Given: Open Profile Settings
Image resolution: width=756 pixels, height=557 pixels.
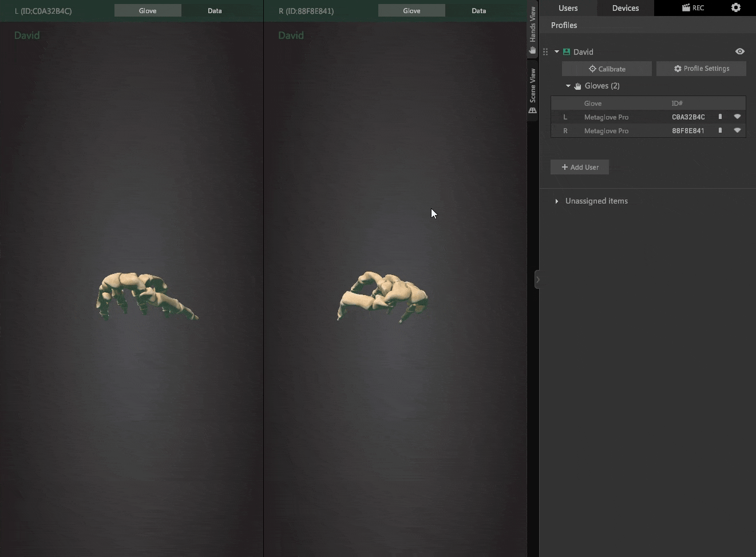Looking at the screenshot, I should click(x=701, y=69).
